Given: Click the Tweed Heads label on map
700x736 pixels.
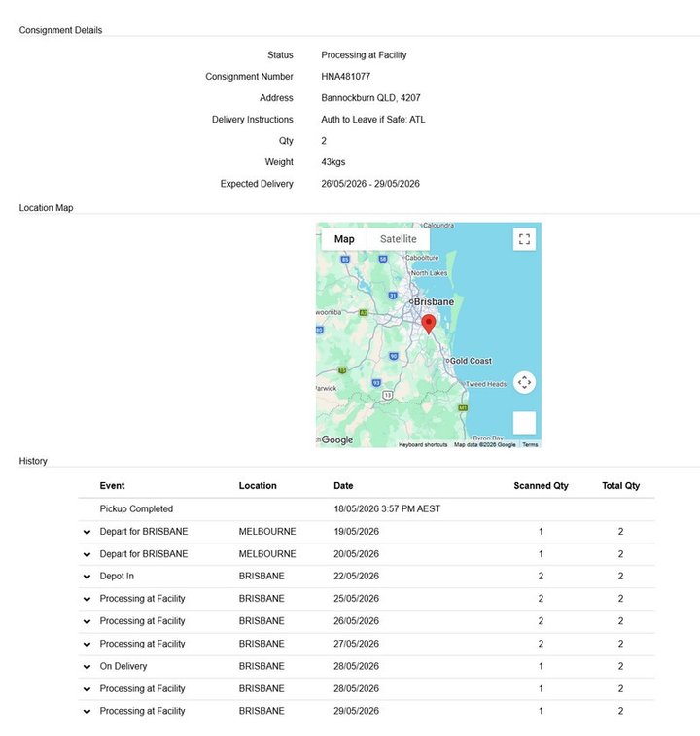Looking at the screenshot, I should [x=486, y=384].
